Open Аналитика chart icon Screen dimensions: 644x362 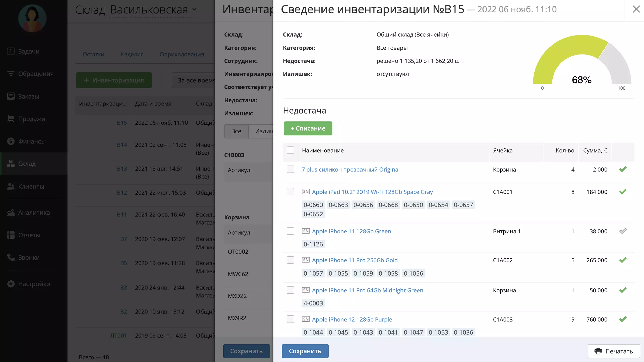11,212
